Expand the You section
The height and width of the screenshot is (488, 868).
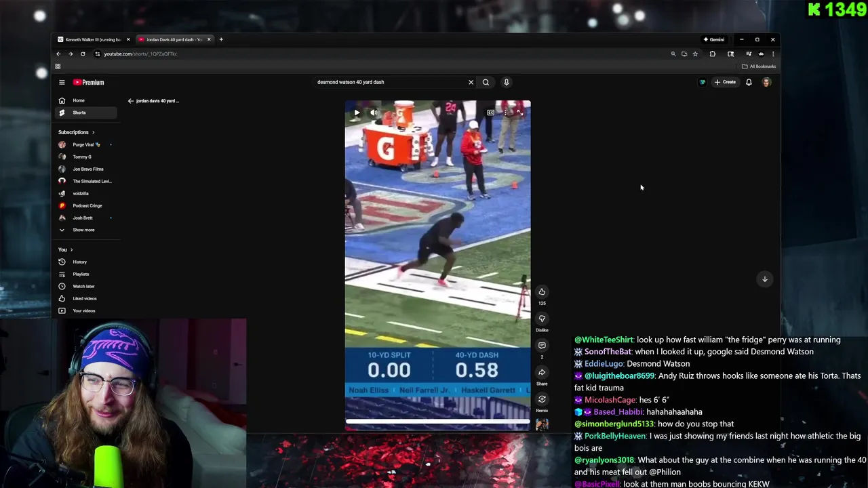(x=65, y=249)
